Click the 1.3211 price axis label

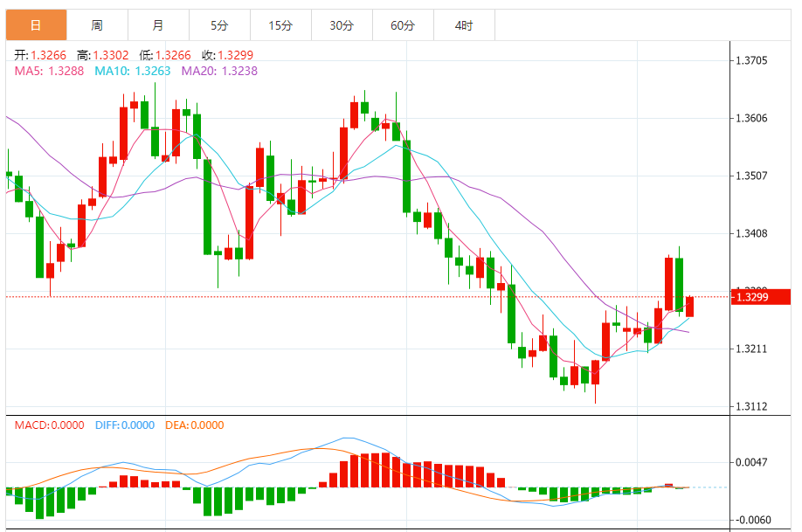point(751,349)
